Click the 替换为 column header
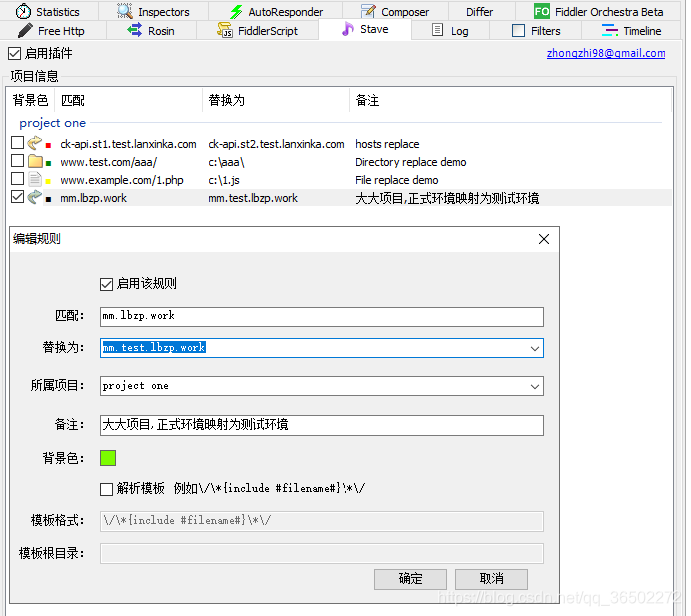691x616 pixels. 277,100
